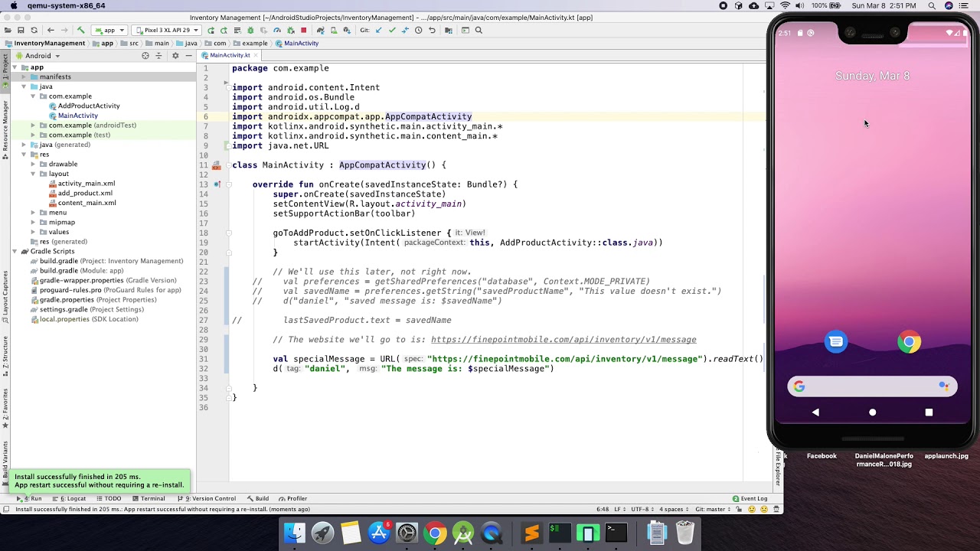Click the 4 spaces indent status widget
This screenshot has height=551, width=980.
674,509
